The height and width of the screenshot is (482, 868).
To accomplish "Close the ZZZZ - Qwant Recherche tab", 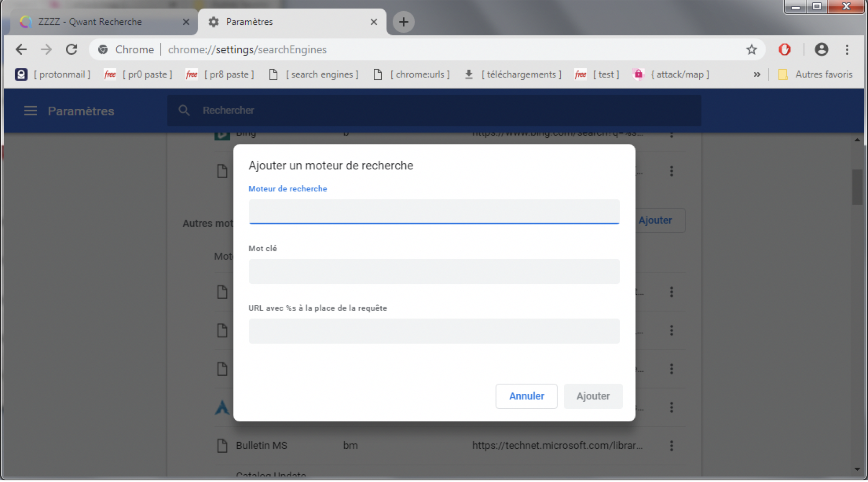I will pos(186,22).
